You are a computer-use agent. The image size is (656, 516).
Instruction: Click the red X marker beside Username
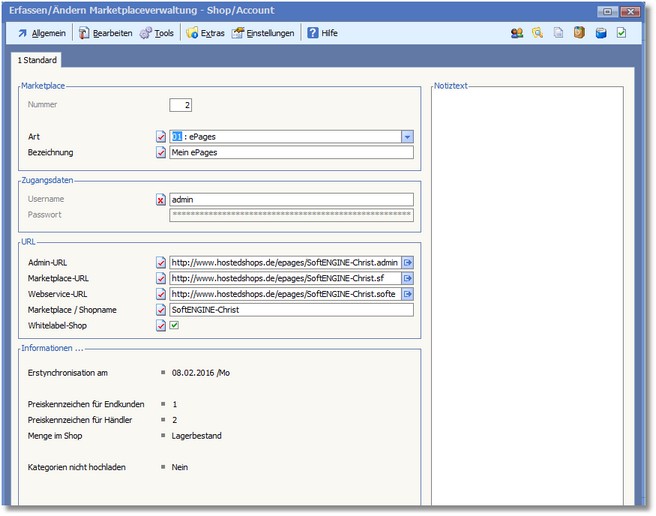tap(161, 199)
